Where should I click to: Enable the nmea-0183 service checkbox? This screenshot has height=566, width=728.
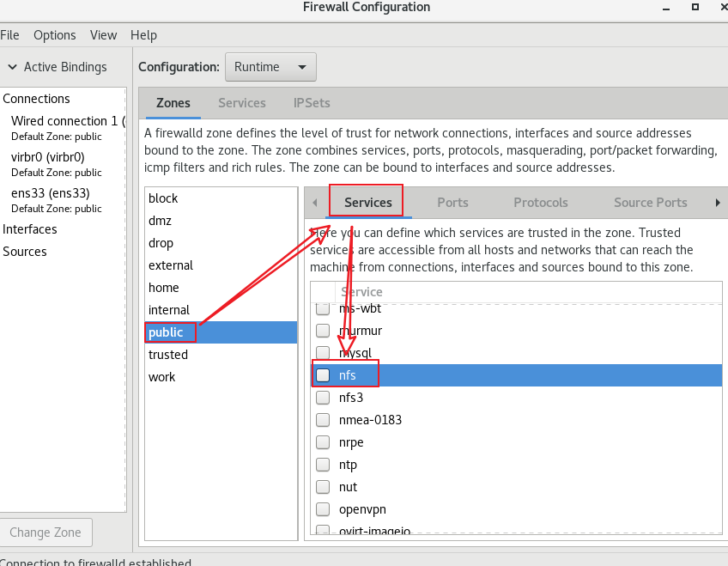tap(323, 420)
